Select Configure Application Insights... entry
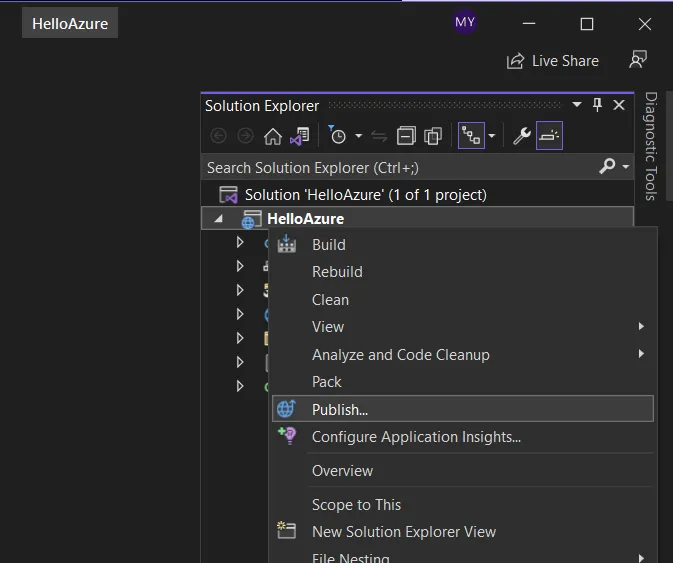Viewport: 673px width, 563px height. 463,437
